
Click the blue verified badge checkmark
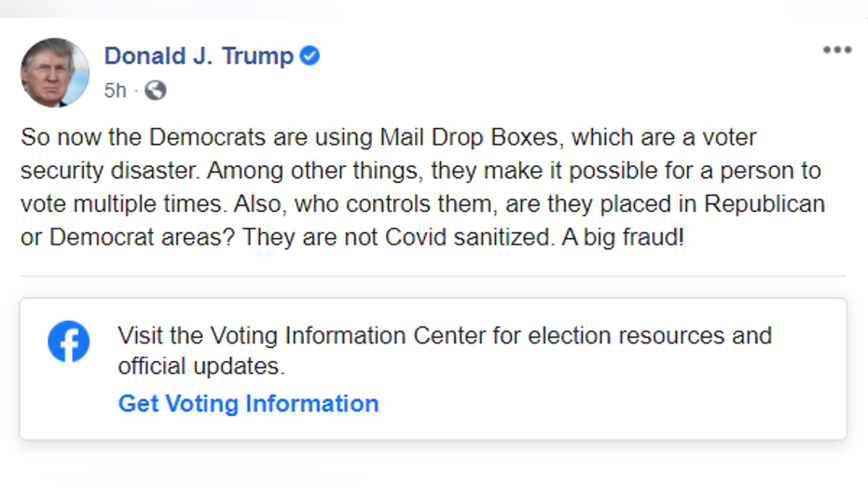click(310, 55)
